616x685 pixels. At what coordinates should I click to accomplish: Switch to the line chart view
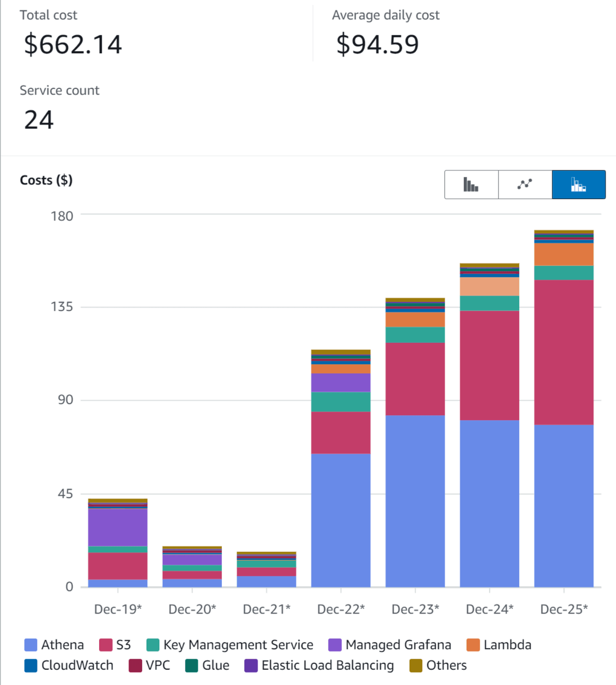point(525,184)
